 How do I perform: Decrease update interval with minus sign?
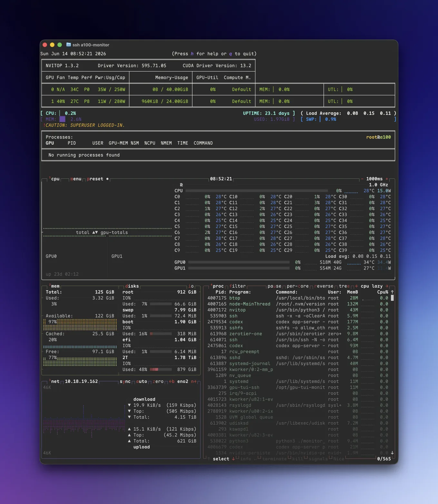[x=362, y=179]
